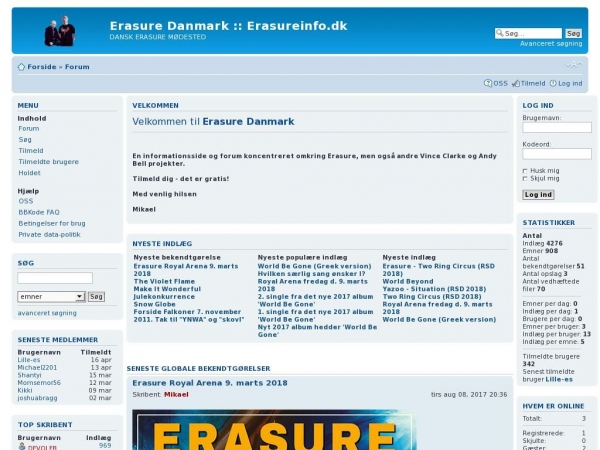
Task: Go to Forside breadcrumb link
Action: [x=42, y=67]
